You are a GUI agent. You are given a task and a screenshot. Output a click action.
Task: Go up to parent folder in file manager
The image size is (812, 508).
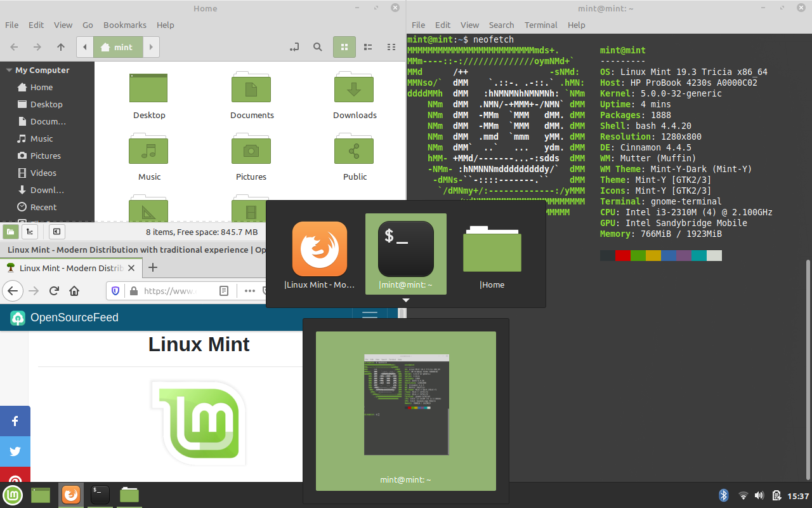coord(61,47)
